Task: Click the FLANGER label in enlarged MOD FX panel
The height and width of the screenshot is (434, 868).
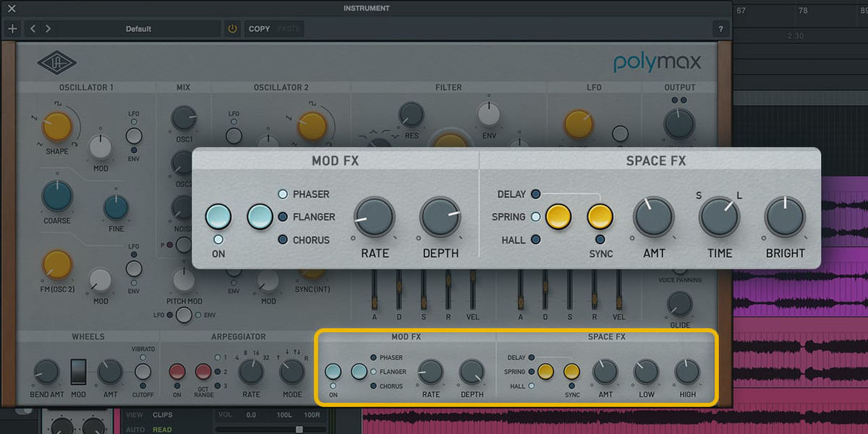Action: pyautogui.click(x=314, y=216)
